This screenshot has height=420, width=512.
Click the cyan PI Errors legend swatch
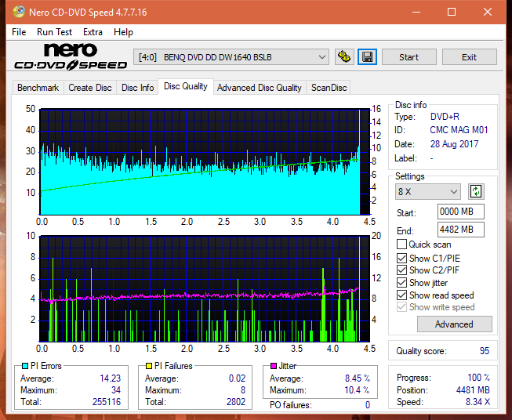click(25, 366)
